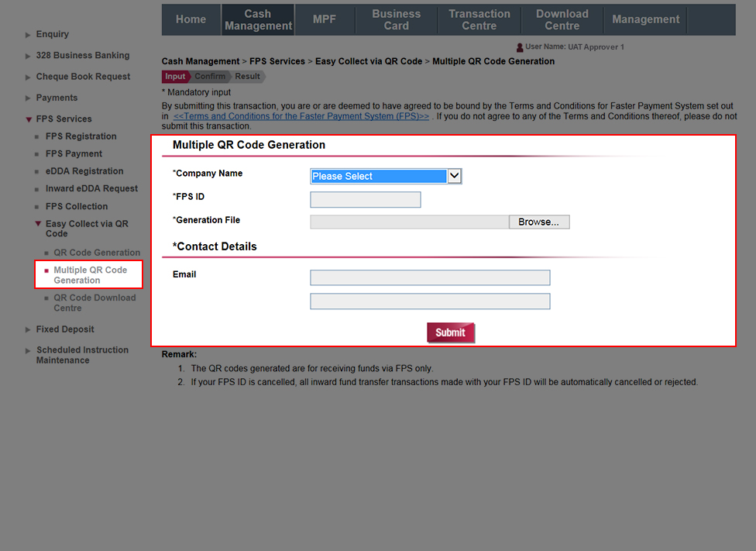756x551 pixels.
Task: Click 'Easy Collect via QR Code' breadcrumb
Action: point(369,61)
